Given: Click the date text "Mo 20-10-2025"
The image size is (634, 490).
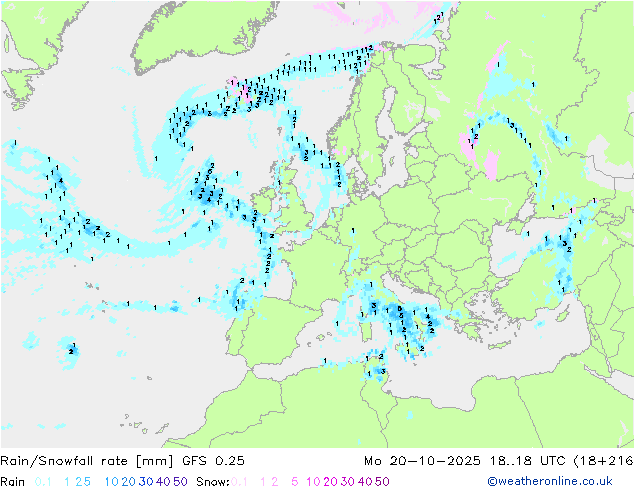Looking at the screenshot, I should tap(422, 461).
